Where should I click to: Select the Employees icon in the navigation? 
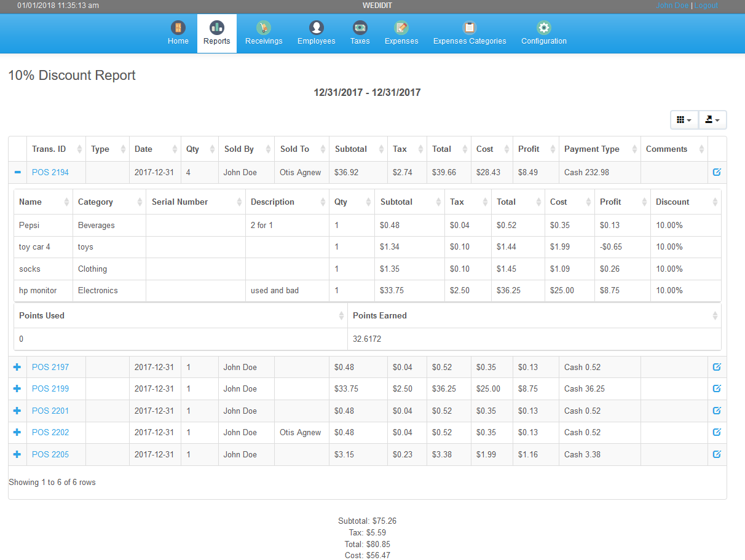315,28
